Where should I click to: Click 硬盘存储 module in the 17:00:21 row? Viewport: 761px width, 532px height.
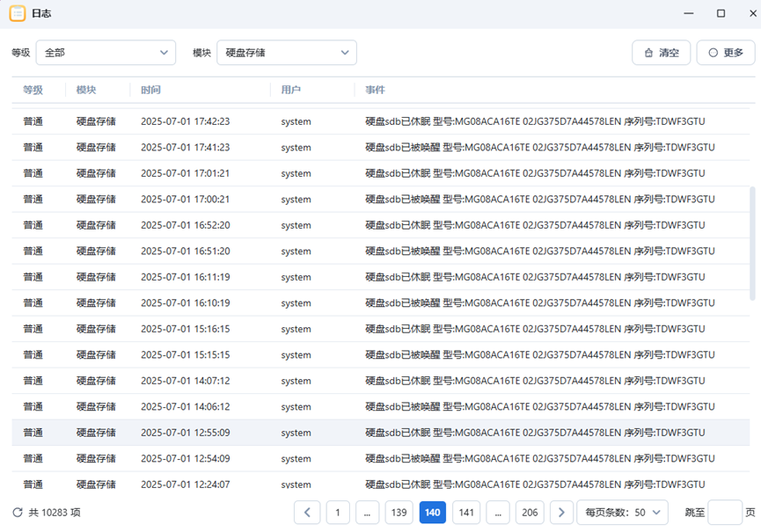coord(96,200)
